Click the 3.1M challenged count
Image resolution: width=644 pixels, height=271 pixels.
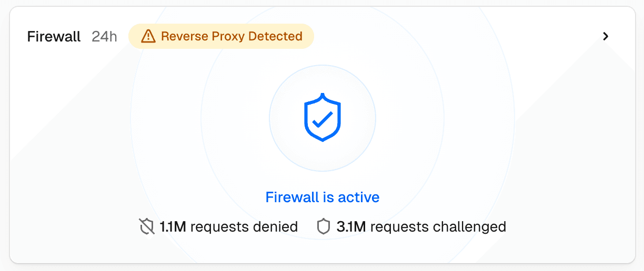coord(350,227)
